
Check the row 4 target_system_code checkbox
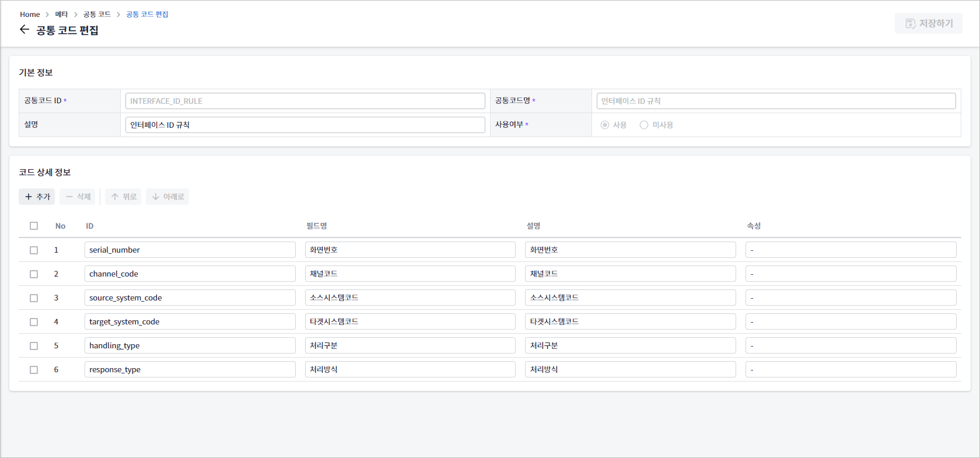(34, 322)
